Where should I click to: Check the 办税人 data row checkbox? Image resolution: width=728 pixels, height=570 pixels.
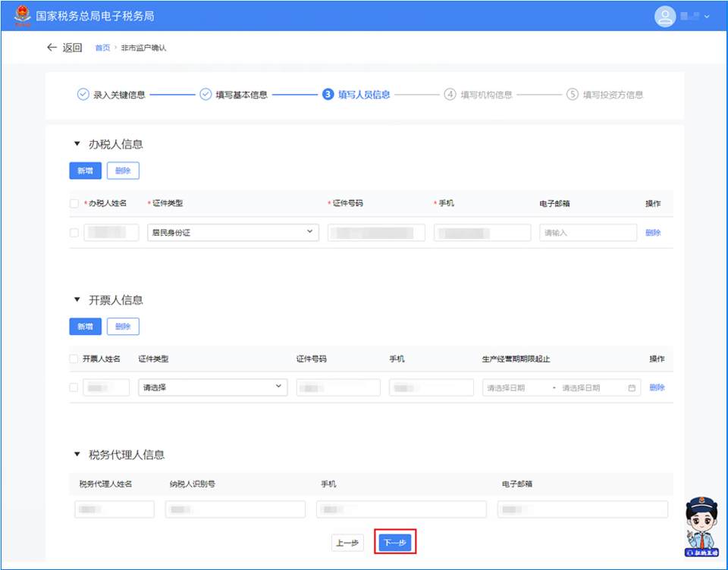(x=74, y=233)
